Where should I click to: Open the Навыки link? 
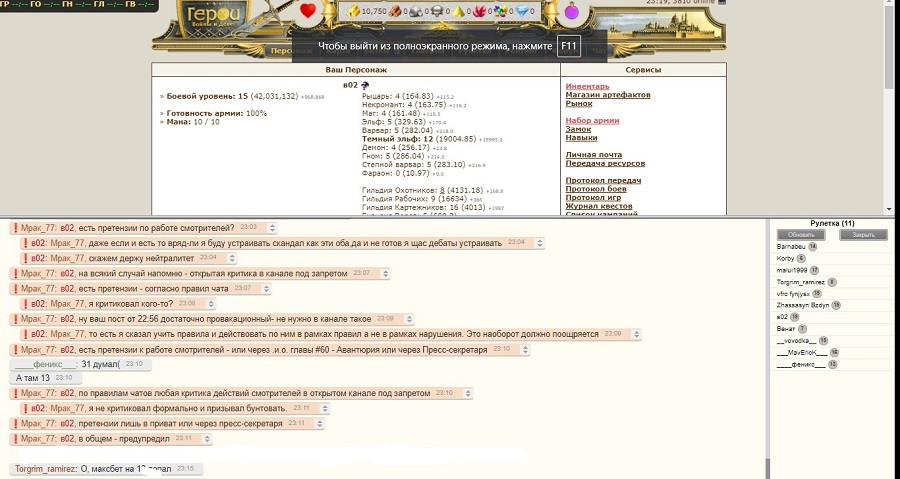pyautogui.click(x=581, y=138)
